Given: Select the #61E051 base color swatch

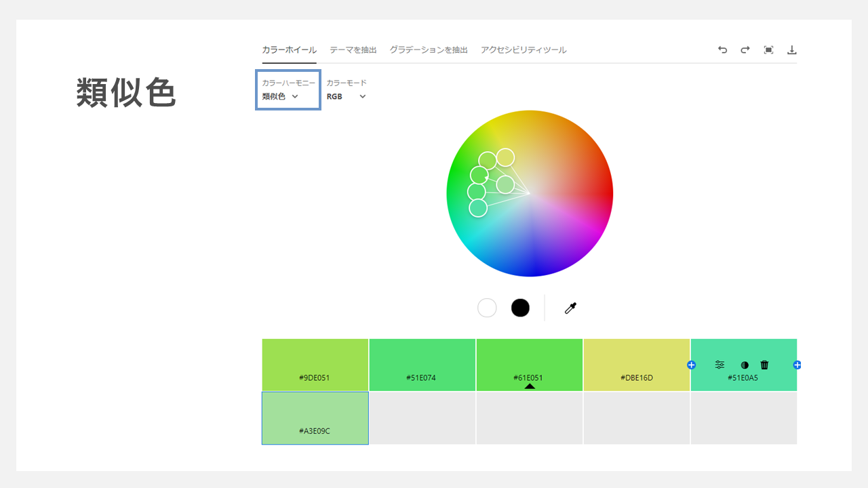Looking at the screenshot, I should click(530, 365).
